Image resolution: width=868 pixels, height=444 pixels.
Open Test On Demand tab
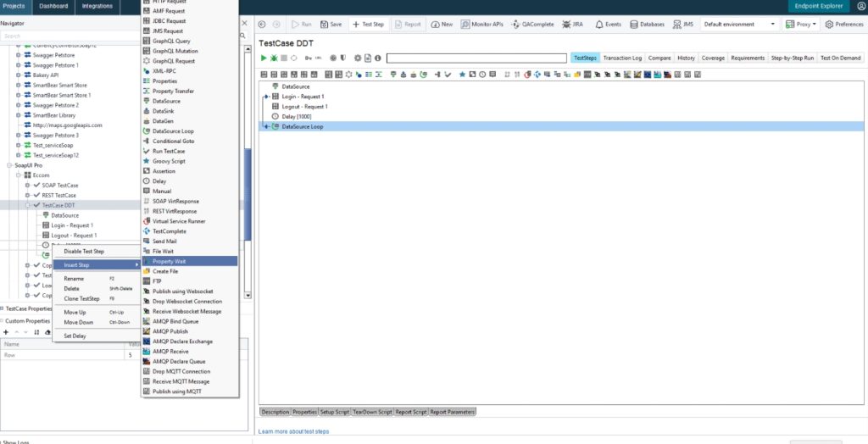point(840,58)
